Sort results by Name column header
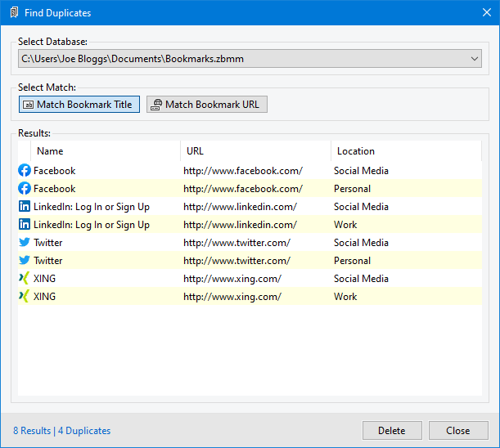The width and height of the screenshot is (500, 448). point(50,151)
